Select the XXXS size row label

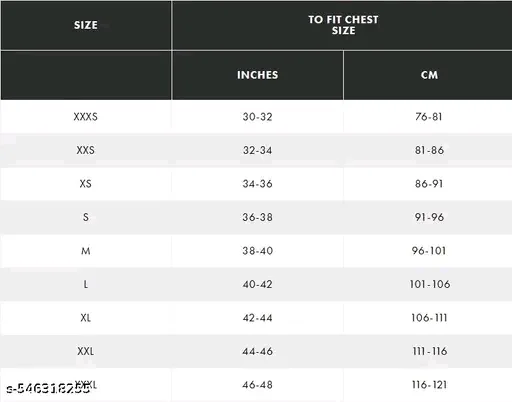86,117
